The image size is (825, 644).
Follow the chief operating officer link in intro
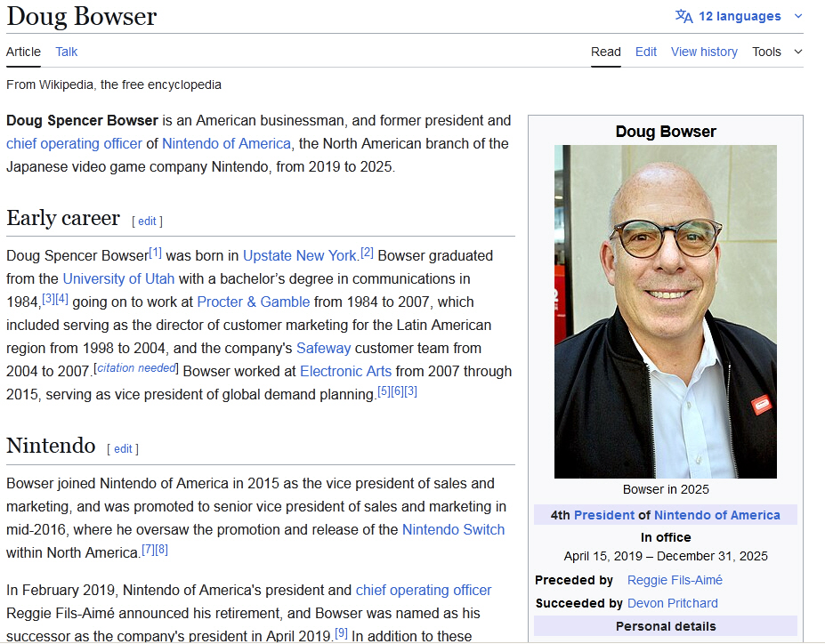coord(74,143)
